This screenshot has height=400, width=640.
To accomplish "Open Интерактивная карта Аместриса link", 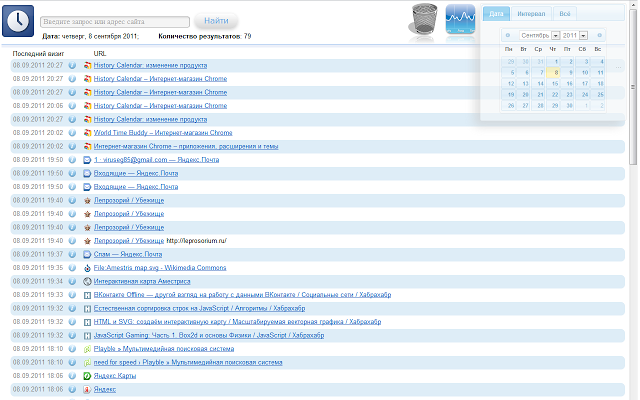I will point(142,281).
